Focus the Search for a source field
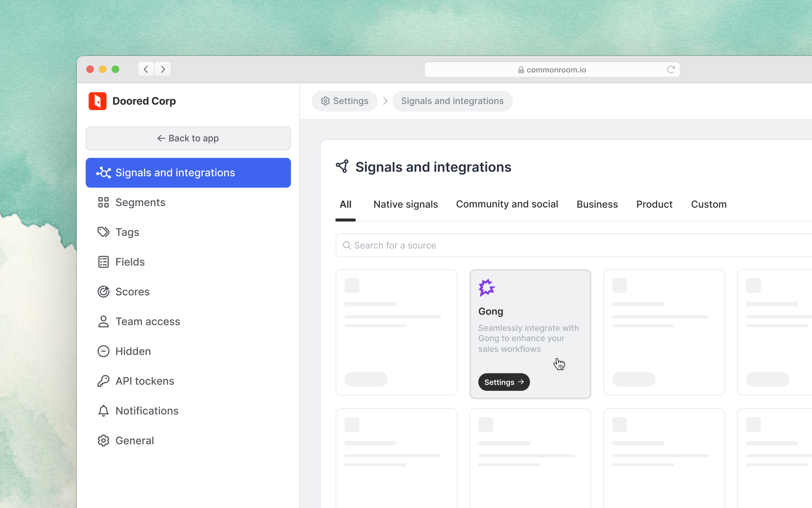 click(574, 246)
